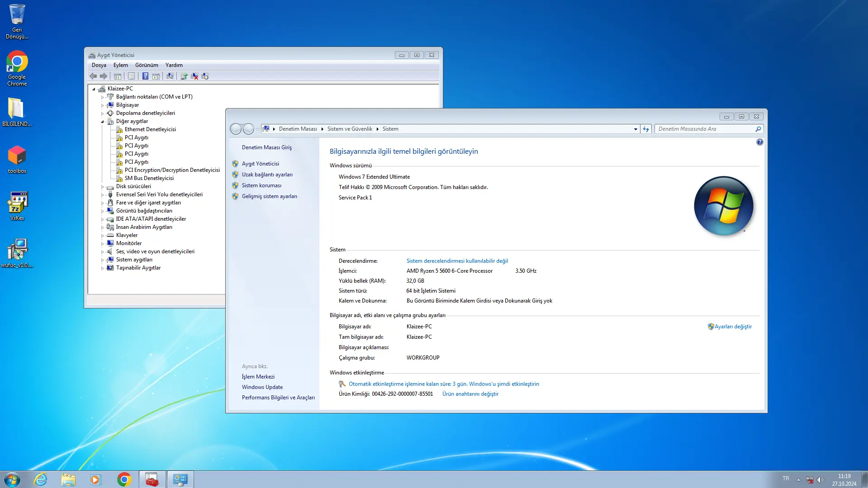Image resolution: width=868 pixels, height=488 pixels.
Task: Click the Forward button in Sistem window
Action: (248, 129)
